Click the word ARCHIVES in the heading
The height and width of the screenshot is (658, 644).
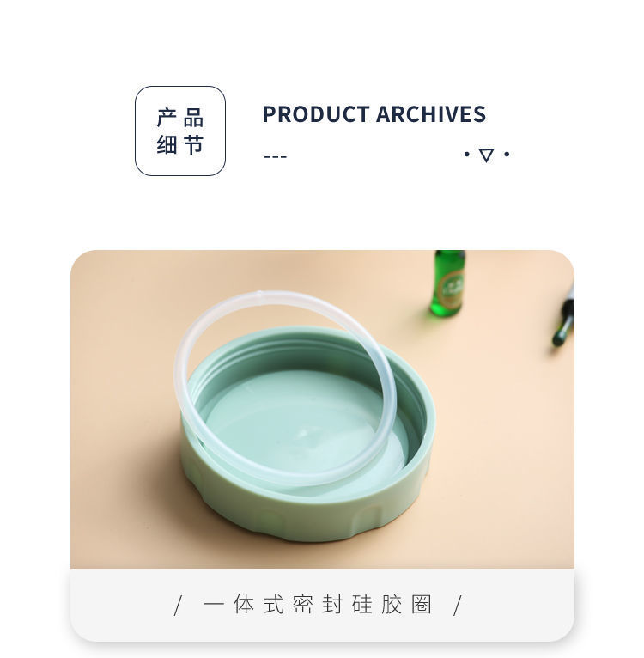[431, 114]
